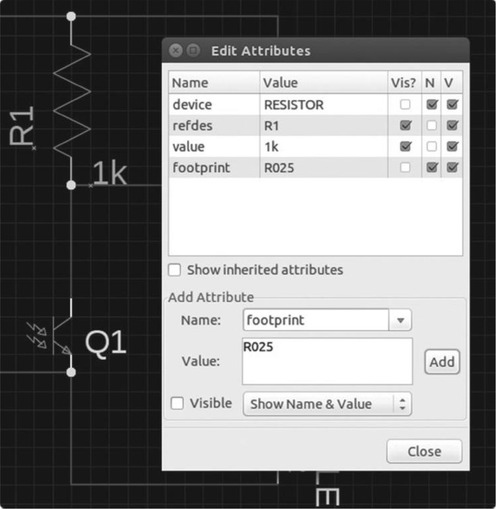
Task: Click the R1 refdes label on schematic
Action: [x=22, y=126]
